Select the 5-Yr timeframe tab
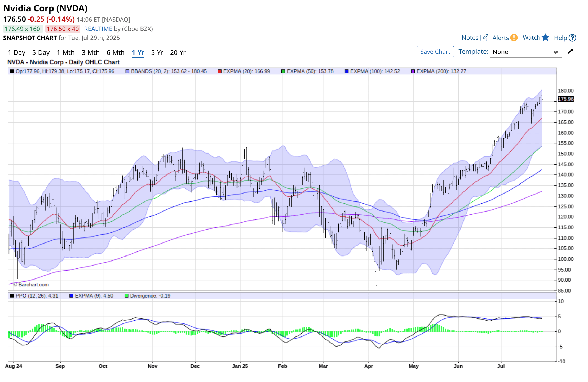588x382 pixels. tap(157, 52)
